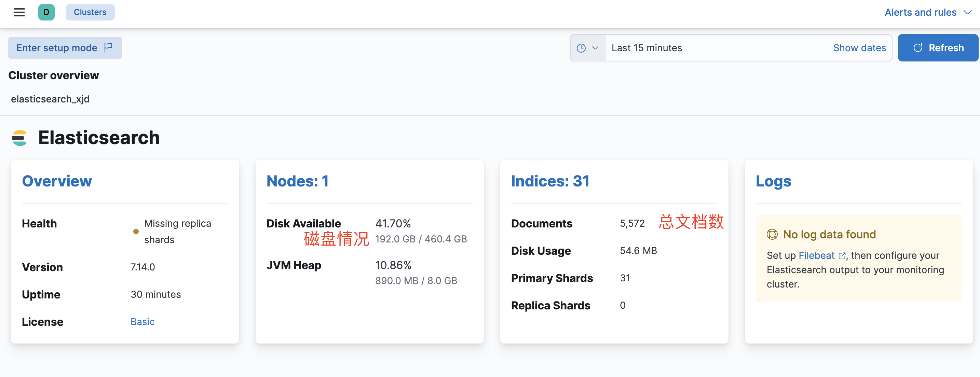Click the Refresh button

click(938, 48)
